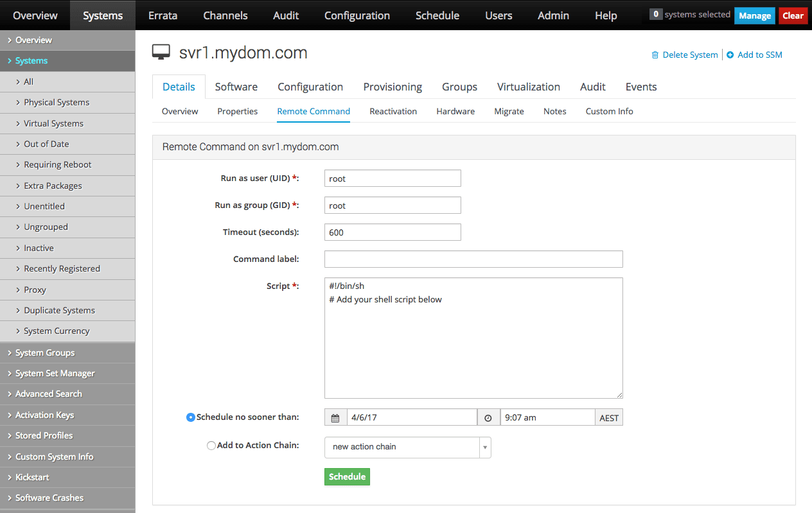This screenshot has width=812, height=513.
Task: Open Proxy in the sidebar
Action: pyautogui.click(x=67, y=290)
